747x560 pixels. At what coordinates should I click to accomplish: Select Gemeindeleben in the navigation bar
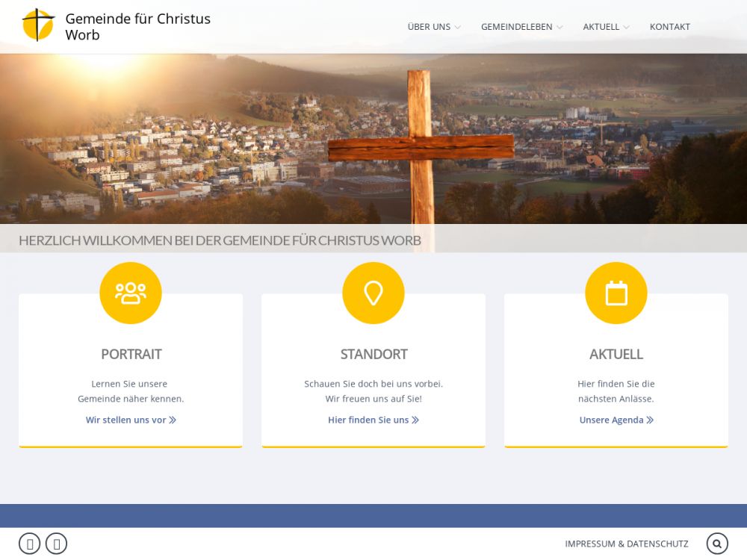coord(516,27)
